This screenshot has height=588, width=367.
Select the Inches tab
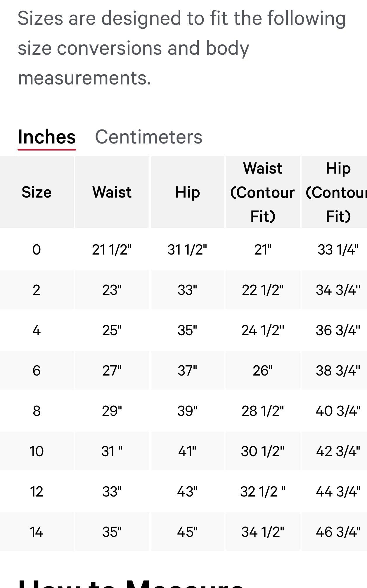pos(47,137)
